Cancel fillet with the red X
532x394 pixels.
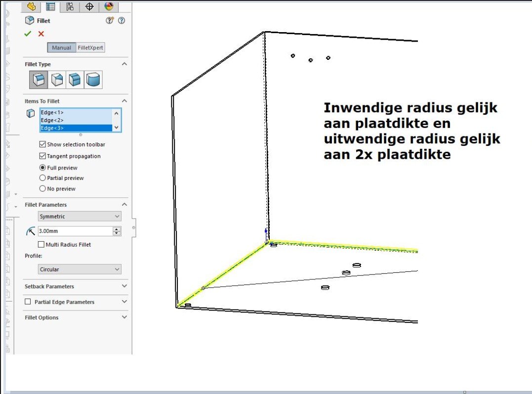point(41,34)
